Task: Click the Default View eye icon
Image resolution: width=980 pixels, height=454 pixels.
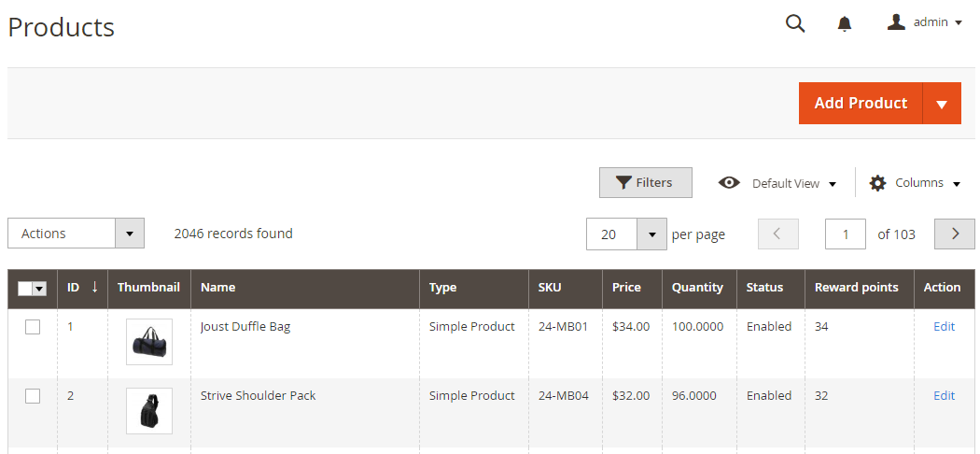Action: pyautogui.click(x=729, y=183)
